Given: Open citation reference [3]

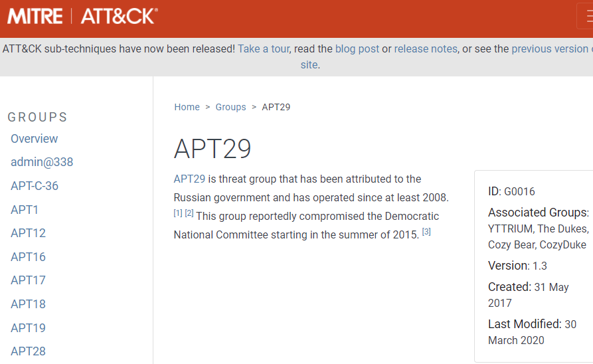Looking at the screenshot, I should point(426,232).
